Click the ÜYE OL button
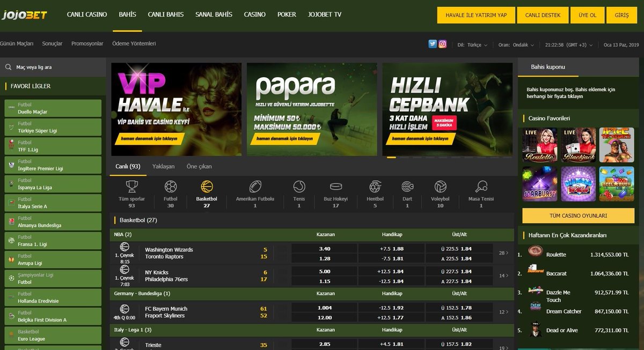Viewport: 644px width, 350px height. [x=587, y=15]
